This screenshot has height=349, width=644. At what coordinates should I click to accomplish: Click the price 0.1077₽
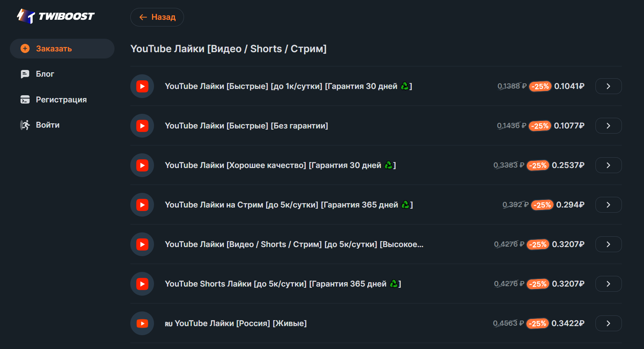[569, 126]
